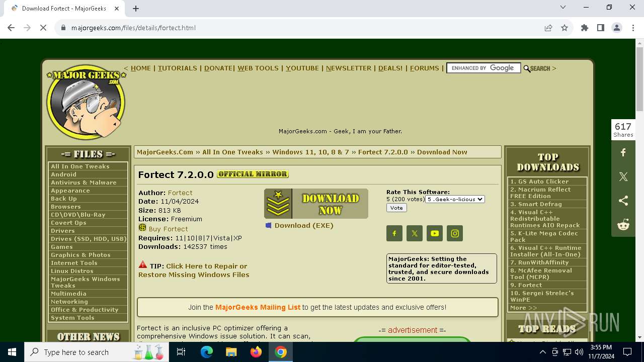Screen dimensions: 644x362
Task: Share on X from side share bar
Action: 623,176
